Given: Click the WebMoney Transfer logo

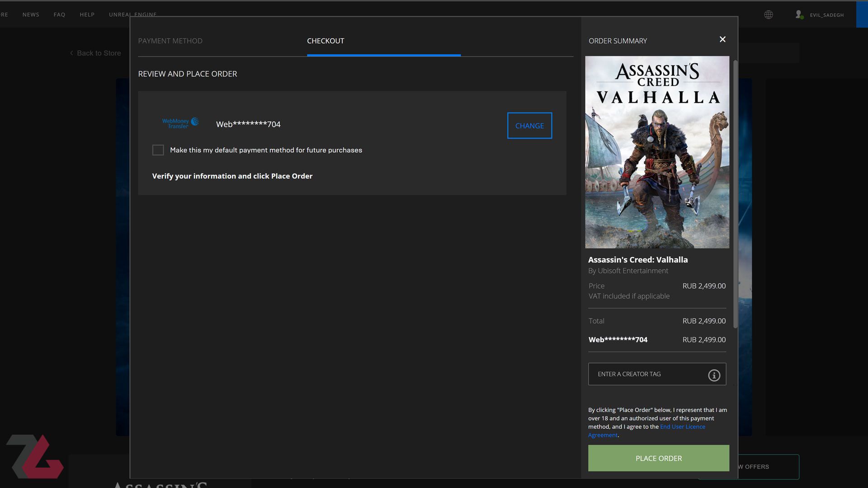Looking at the screenshot, I should (x=180, y=123).
